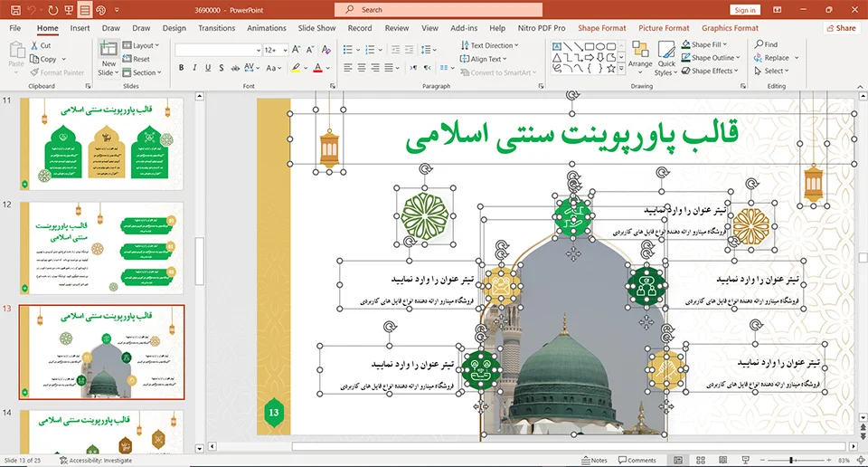The width and height of the screenshot is (868, 467).
Task: Select slide 12 thumbnail
Action: 102,248
